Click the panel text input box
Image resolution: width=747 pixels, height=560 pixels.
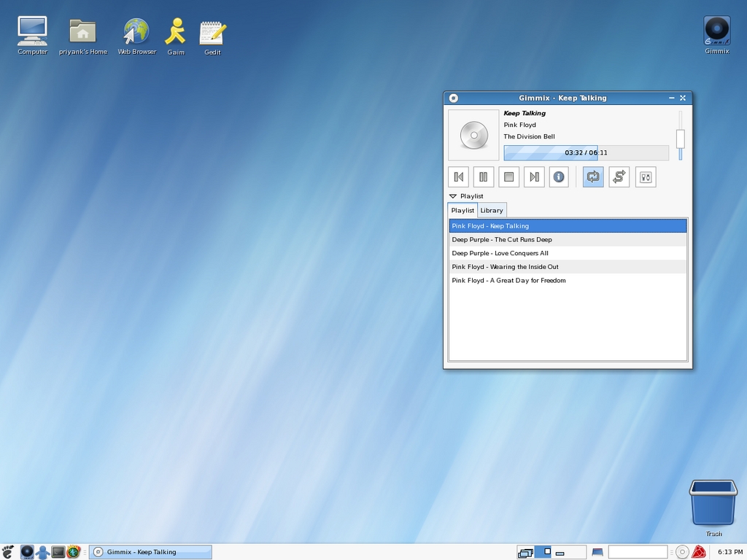click(x=638, y=552)
